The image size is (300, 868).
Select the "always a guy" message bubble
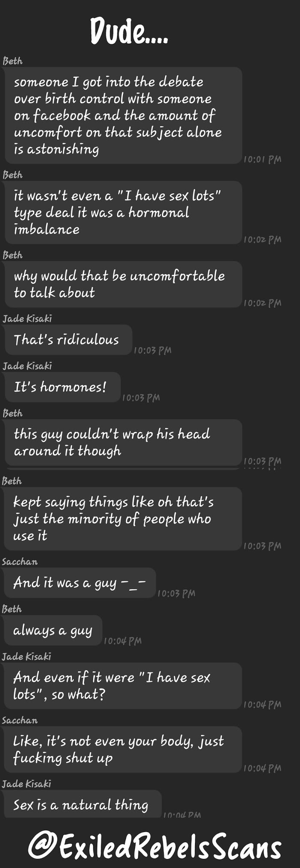[x=53, y=630]
